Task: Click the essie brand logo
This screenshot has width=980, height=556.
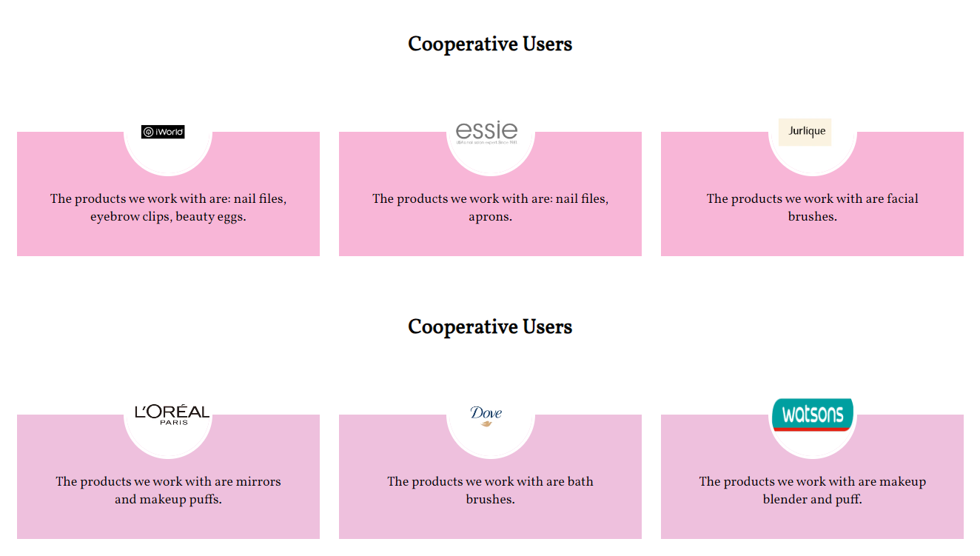Action: 486,132
